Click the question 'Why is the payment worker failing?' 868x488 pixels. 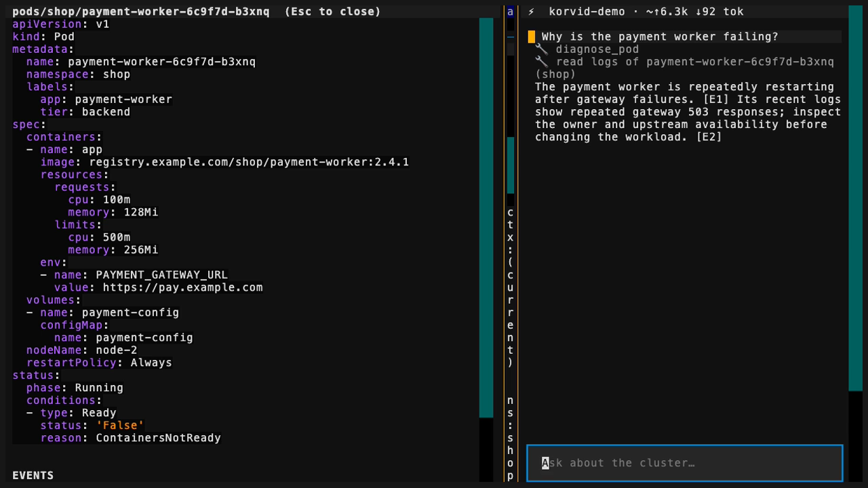(660, 37)
